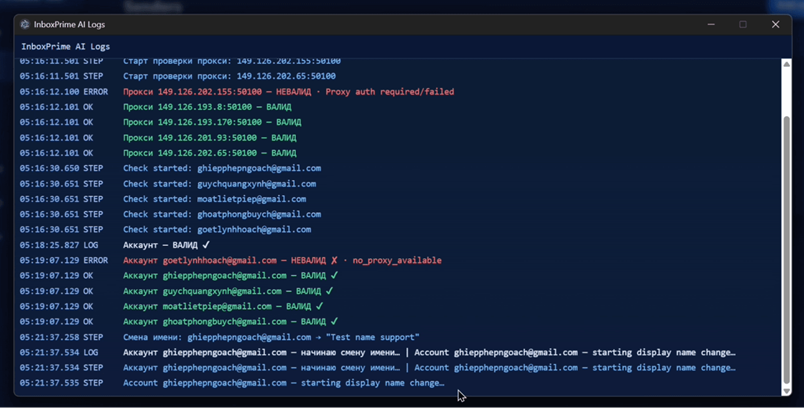This screenshot has height=408, width=804.
Task: Click 'Check started: moatlietpiep@gmail.com' entry
Action: tap(214, 199)
